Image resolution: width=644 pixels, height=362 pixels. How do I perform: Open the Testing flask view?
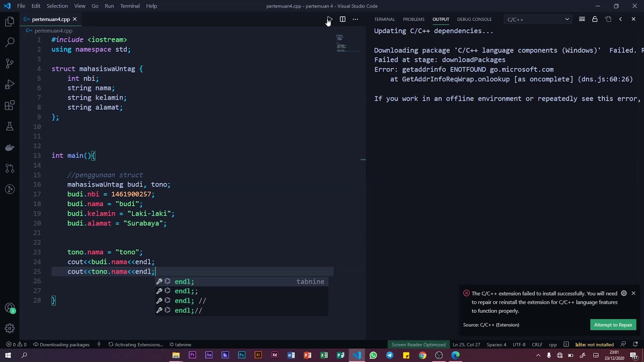coord(10,126)
